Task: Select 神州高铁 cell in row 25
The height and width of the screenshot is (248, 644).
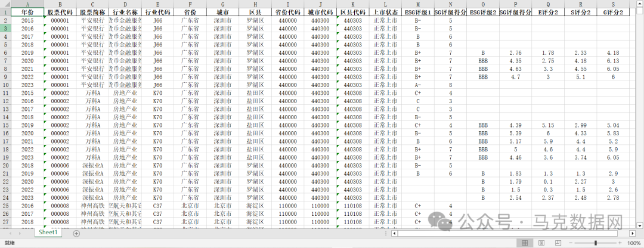Action: 93,206
